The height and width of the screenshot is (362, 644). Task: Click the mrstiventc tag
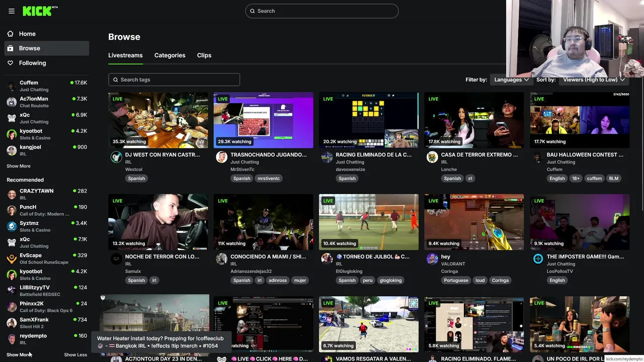[x=269, y=178]
